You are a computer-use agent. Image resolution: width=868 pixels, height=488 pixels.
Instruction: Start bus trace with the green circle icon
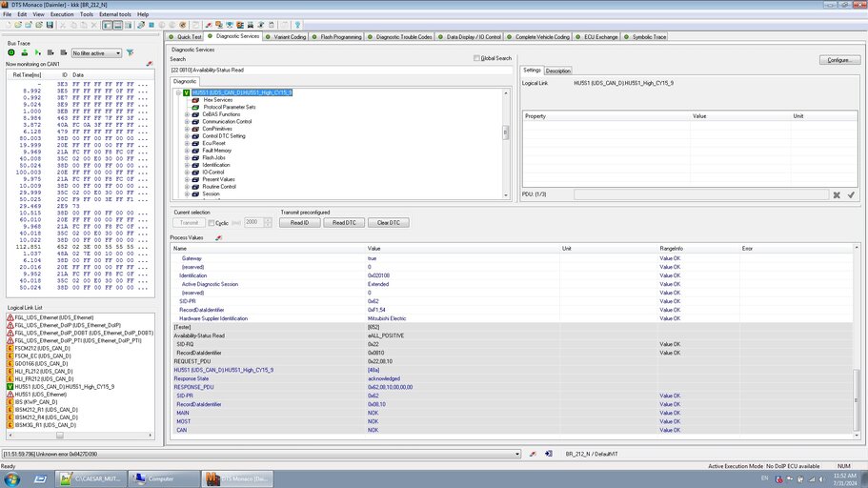point(11,52)
